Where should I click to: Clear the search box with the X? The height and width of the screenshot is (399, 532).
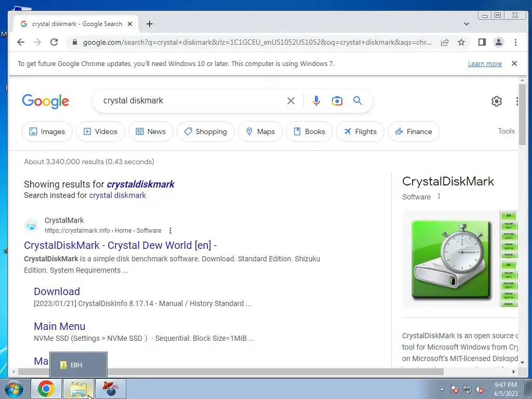(x=291, y=101)
